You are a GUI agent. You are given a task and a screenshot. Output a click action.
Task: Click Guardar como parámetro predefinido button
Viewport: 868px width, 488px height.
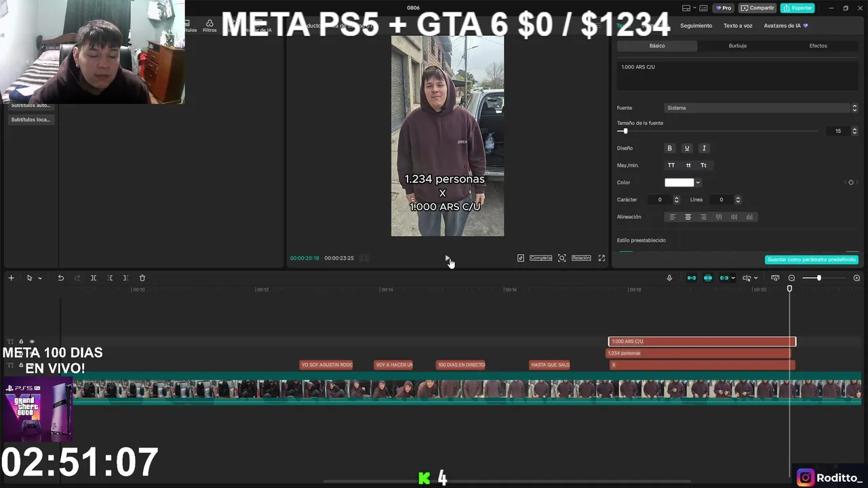812,260
